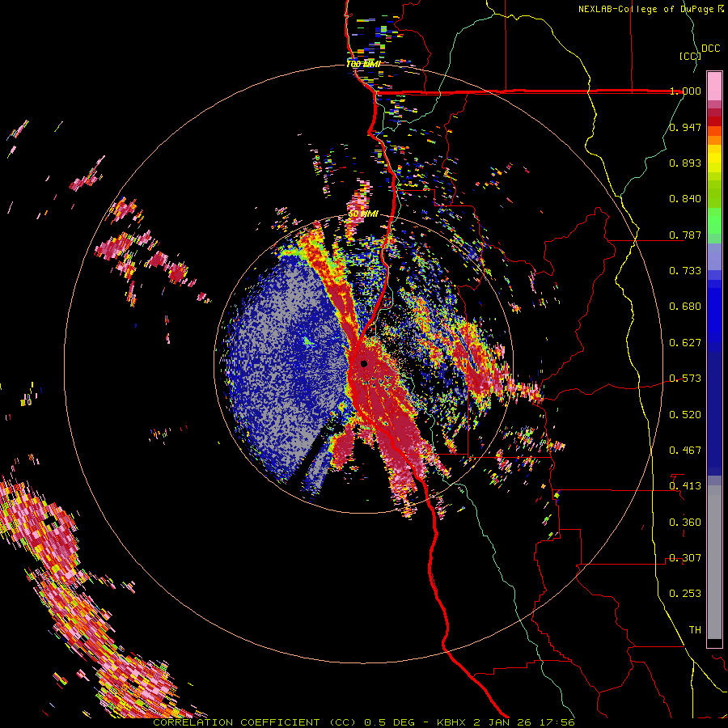Click the black radar site dot
Viewport: 728px width, 728px height.
click(x=364, y=363)
